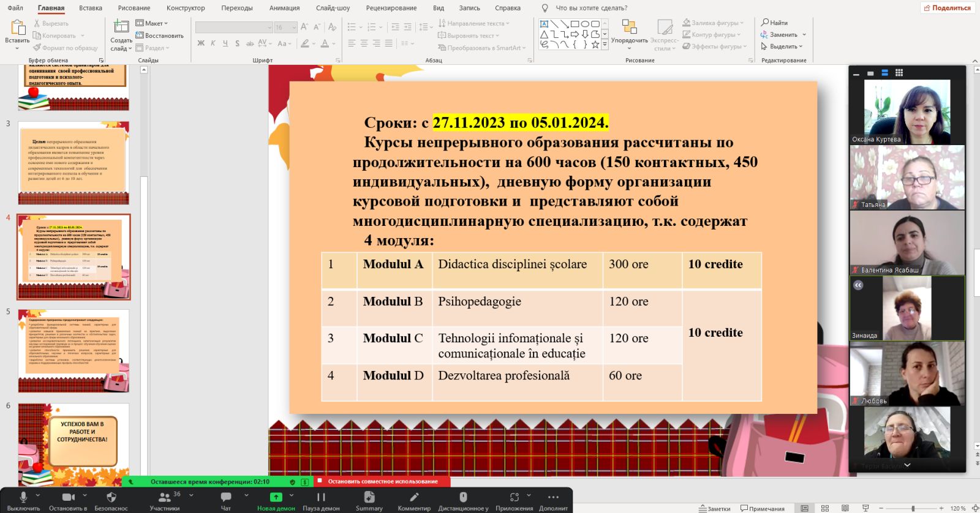Screen dimensions: 980x513
Task: Switch to the Анимация ribbon tab
Action: point(284,8)
